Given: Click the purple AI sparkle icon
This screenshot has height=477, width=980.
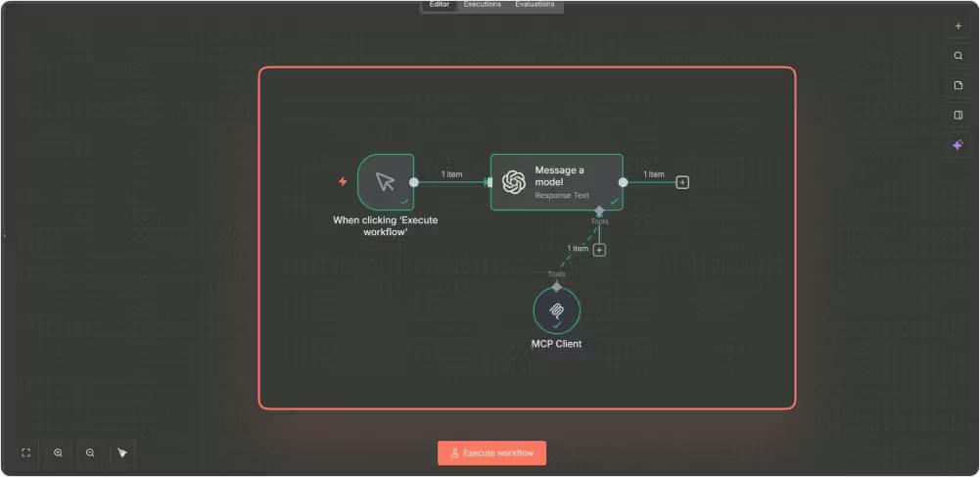Looking at the screenshot, I should click(x=957, y=145).
